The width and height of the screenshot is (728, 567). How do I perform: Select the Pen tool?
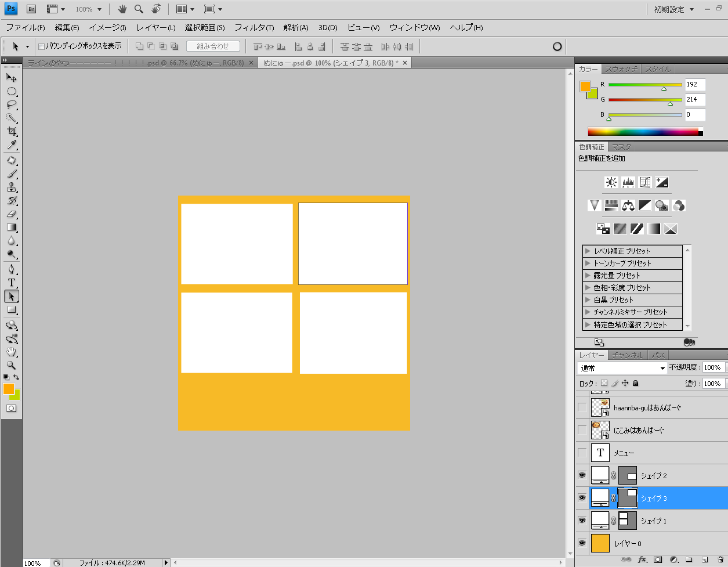(12, 270)
